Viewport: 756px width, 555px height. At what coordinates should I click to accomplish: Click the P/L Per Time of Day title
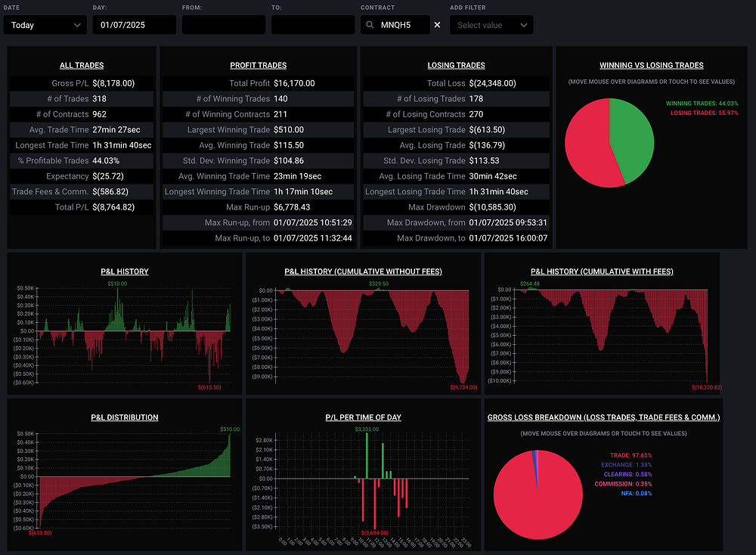(363, 417)
